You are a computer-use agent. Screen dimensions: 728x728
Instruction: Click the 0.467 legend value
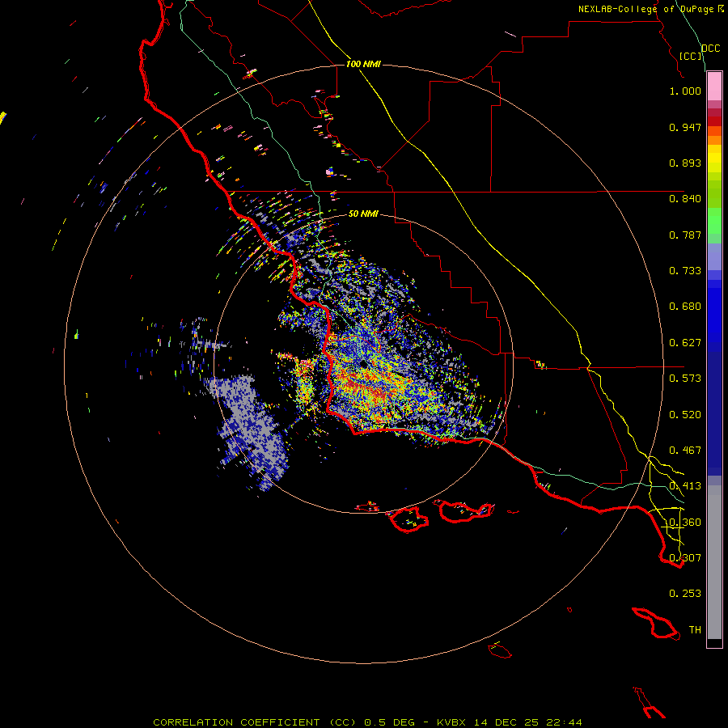point(685,451)
